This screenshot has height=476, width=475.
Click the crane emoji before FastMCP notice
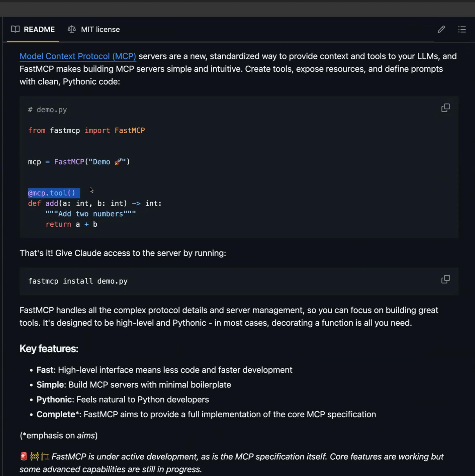point(45,456)
